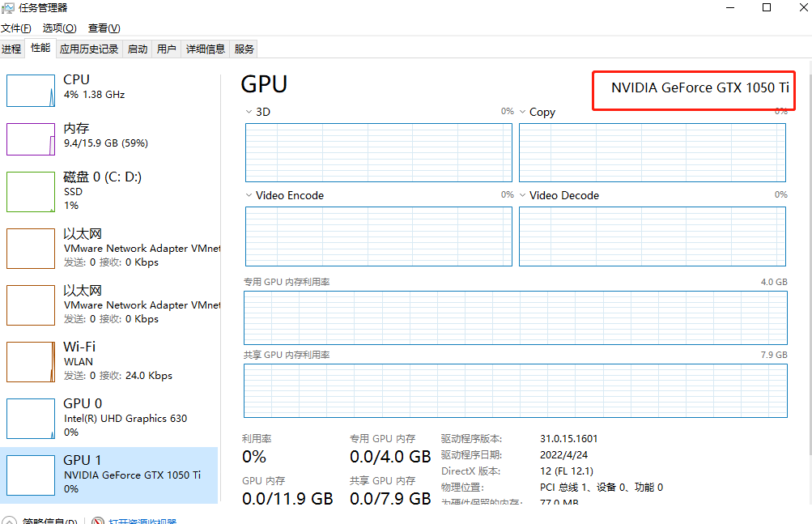Click the 3D engine usage graph

(379, 152)
